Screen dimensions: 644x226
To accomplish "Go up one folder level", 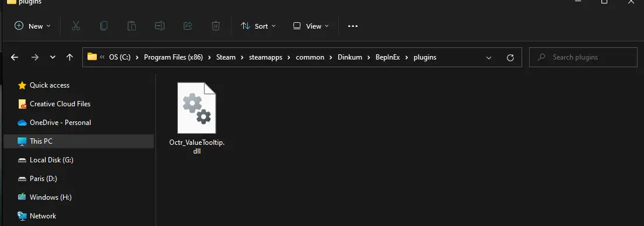I will (x=69, y=58).
